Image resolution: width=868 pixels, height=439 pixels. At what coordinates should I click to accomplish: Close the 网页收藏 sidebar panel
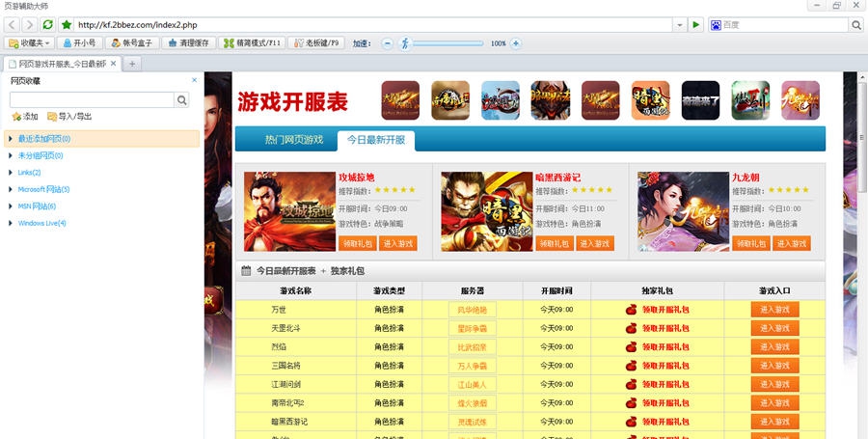(194, 80)
